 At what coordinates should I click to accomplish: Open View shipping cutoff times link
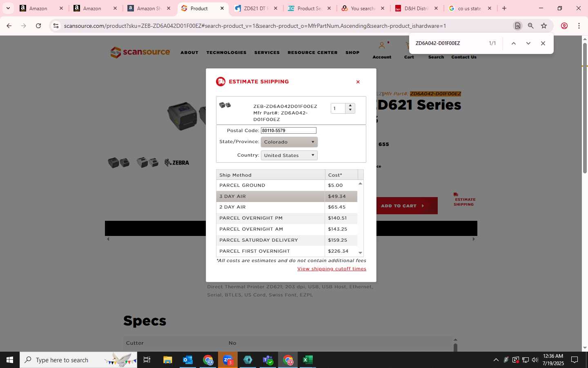(332, 269)
